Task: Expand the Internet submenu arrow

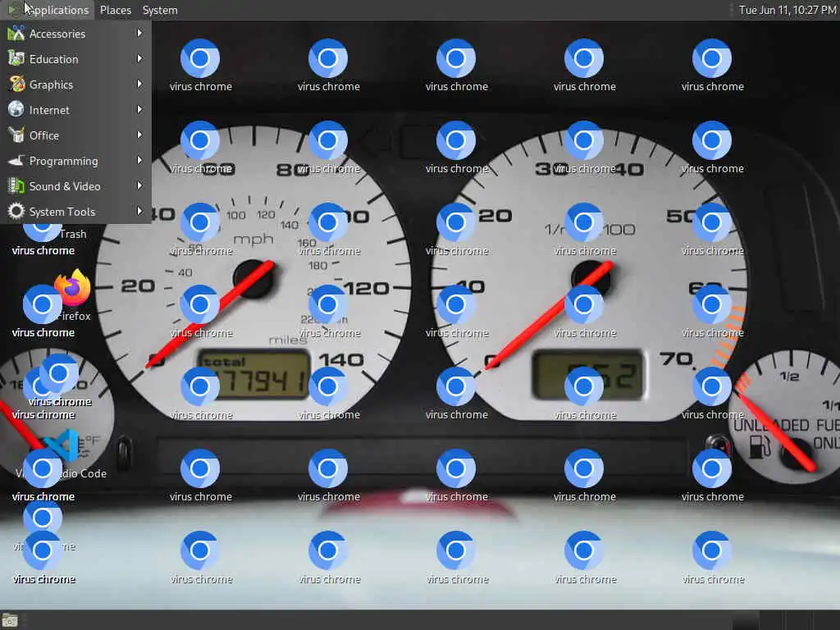Action: point(139,109)
